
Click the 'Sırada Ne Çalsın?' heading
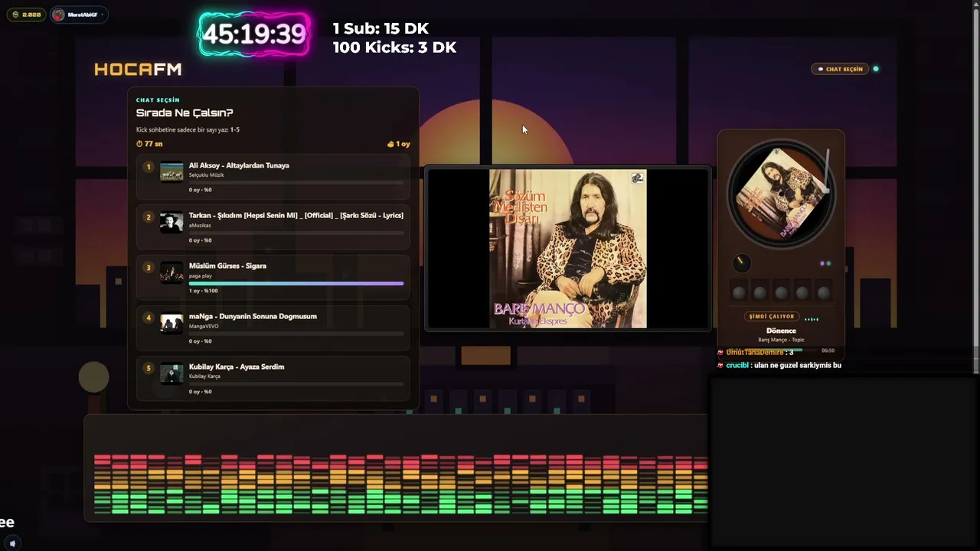(x=185, y=113)
